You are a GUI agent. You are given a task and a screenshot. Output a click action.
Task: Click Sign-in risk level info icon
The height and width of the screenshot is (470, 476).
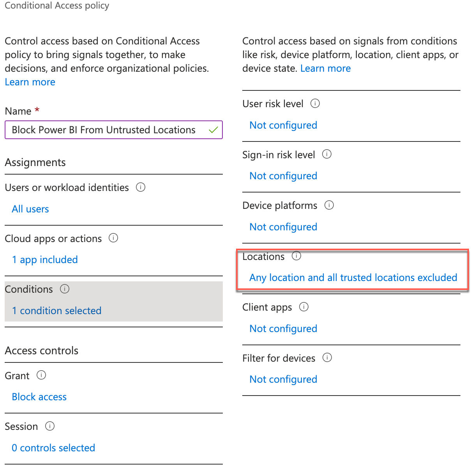(x=327, y=154)
